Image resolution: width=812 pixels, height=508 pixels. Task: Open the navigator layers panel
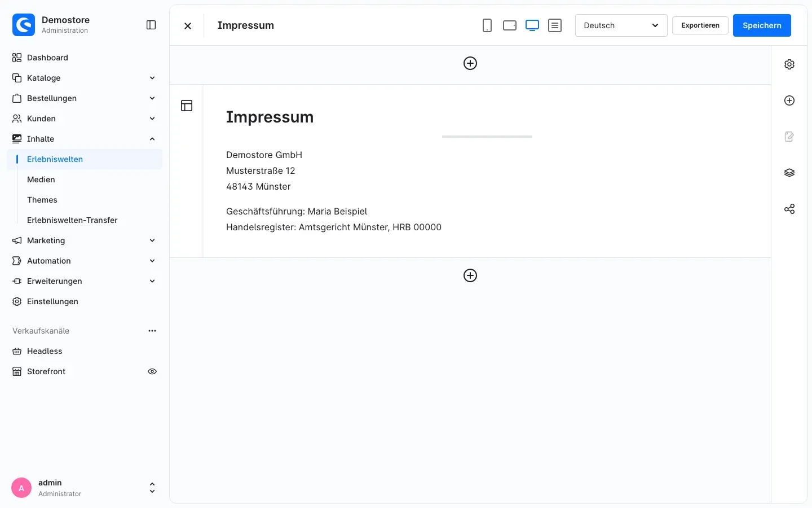[789, 173]
